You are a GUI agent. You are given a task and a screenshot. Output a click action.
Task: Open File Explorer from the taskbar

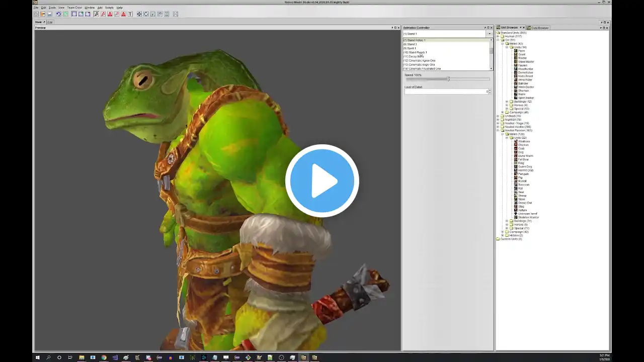82,357
